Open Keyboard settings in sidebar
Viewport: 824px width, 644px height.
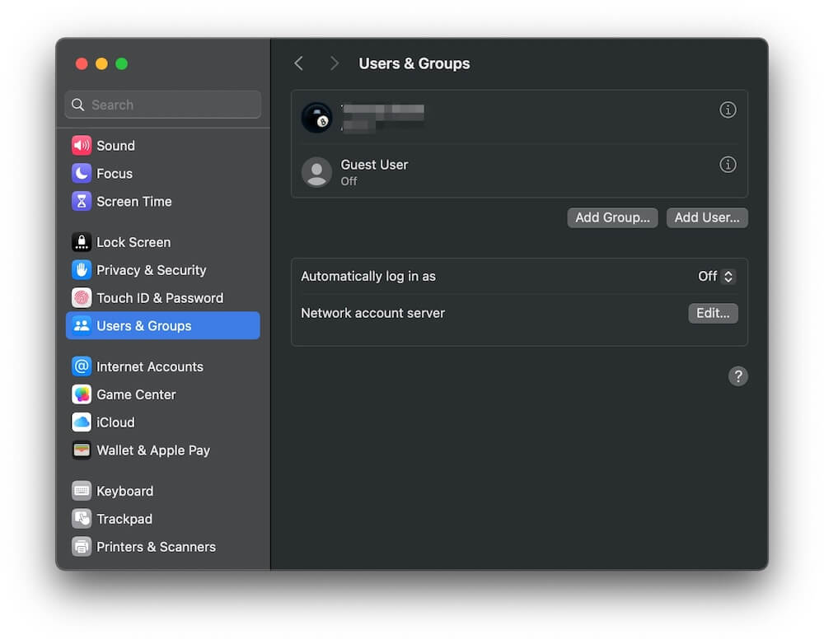(162, 491)
